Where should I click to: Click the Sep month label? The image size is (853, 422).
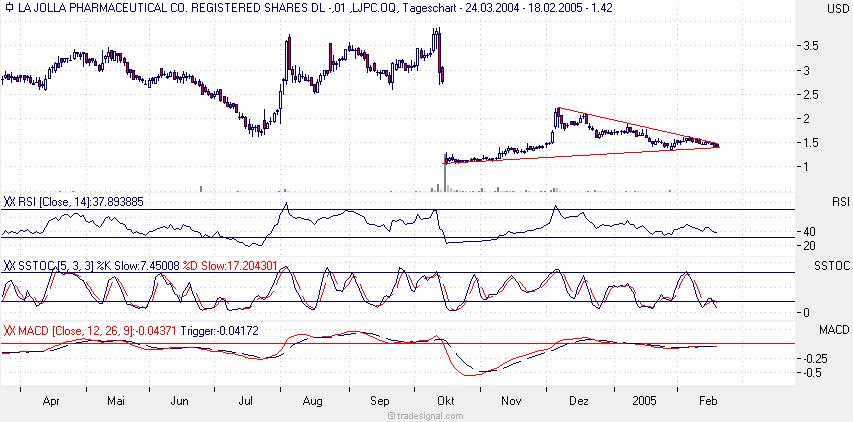(x=380, y=401)
